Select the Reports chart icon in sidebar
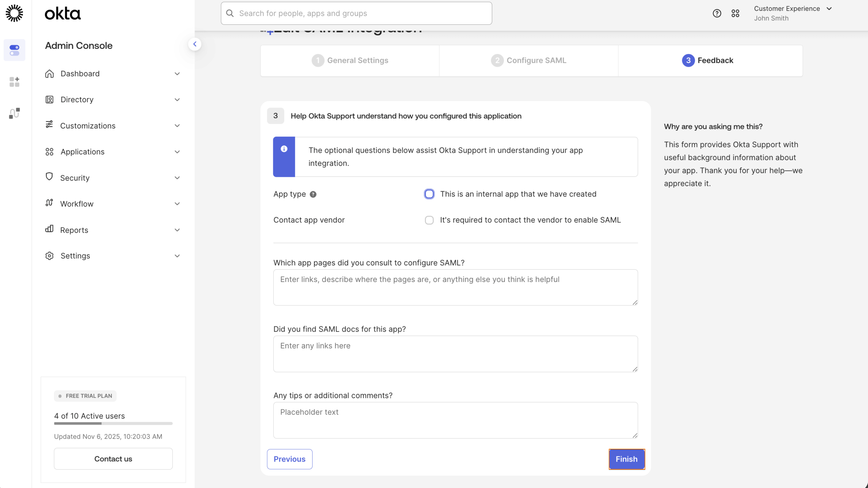The width and height of the screenshot is (868, 488). 50,230
